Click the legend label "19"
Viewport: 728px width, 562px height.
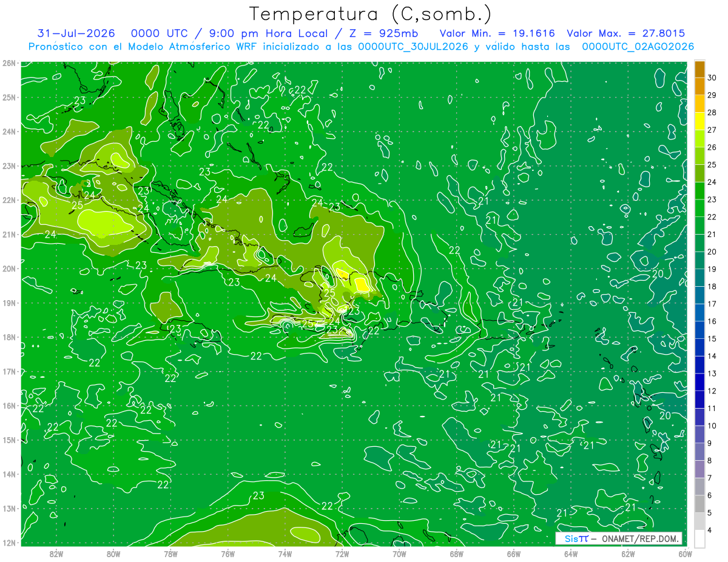click(x=712, y=269)
